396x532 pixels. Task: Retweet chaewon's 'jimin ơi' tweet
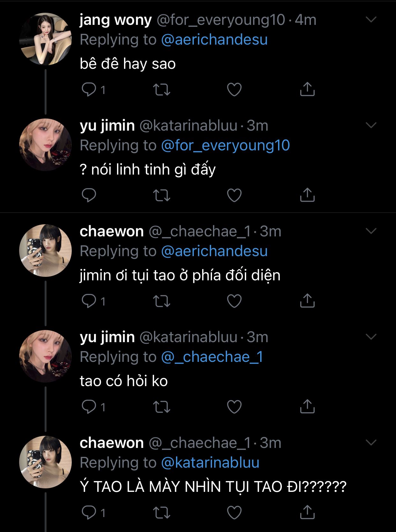pos(162,301)
